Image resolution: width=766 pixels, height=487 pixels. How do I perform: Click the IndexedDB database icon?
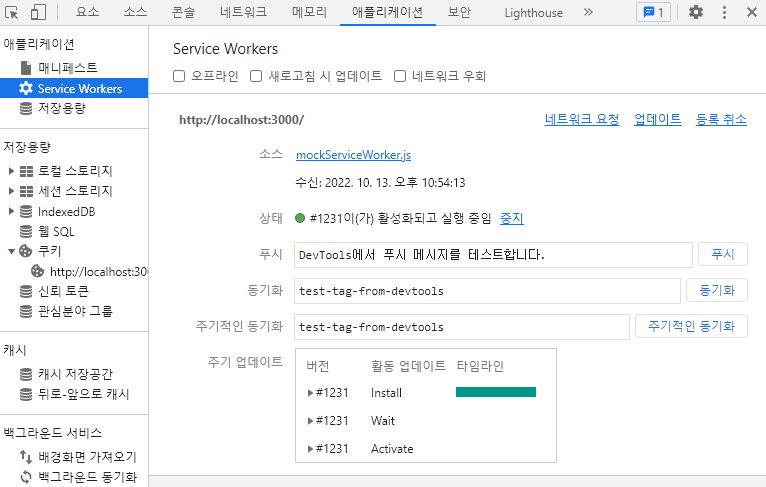click(x=26, y=212)
